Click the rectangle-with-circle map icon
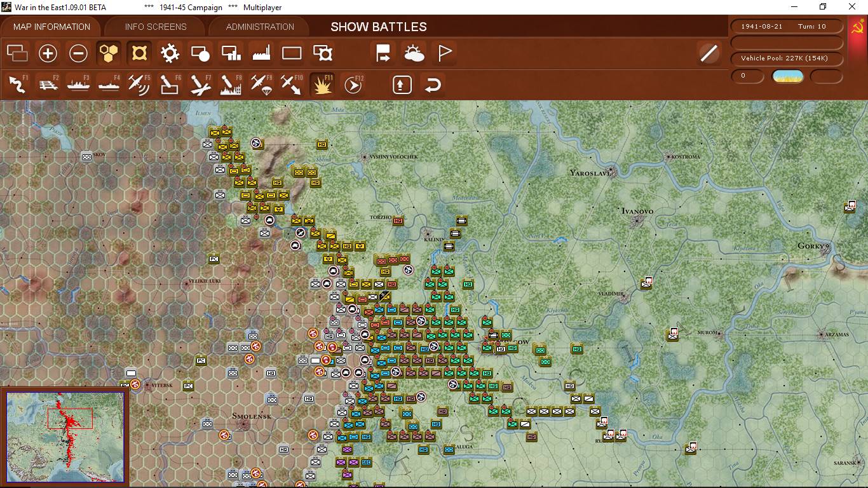 point(200,53)
